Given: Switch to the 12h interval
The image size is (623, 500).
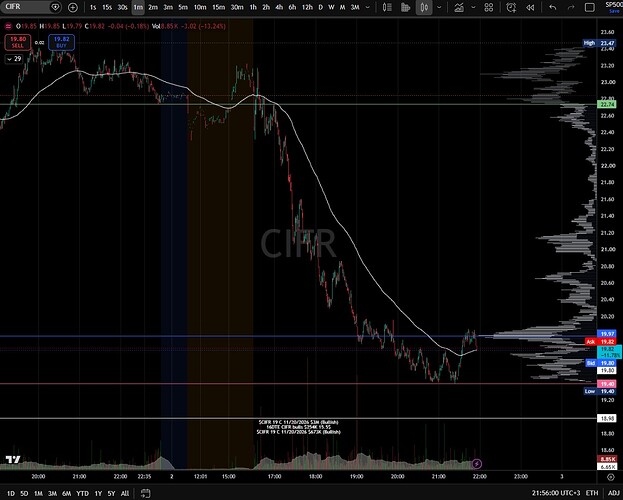Looking at the screenshot, I should pyautogui.click(x=307, y=7).
